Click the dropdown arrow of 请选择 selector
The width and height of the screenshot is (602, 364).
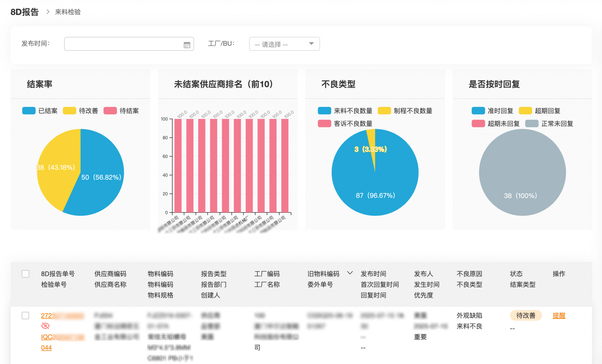pos(311,44)
